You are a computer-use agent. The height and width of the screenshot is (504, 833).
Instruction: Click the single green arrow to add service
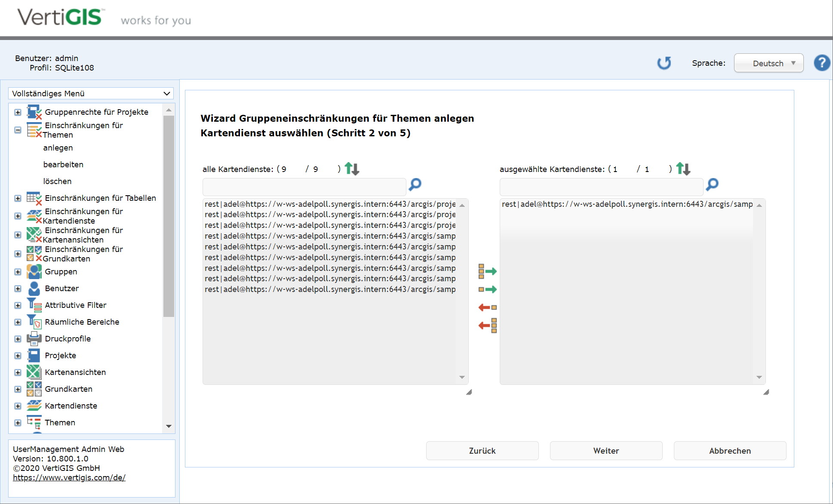(x=487, y=289)
